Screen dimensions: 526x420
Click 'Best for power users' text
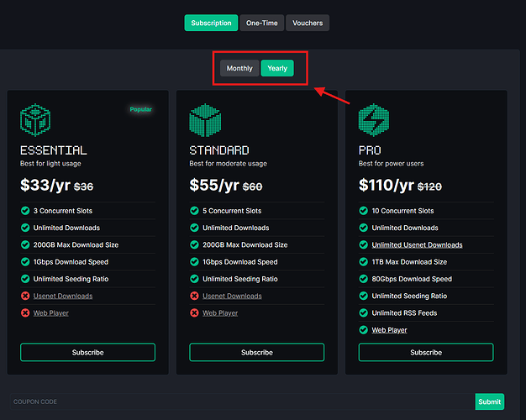point(392,163)
